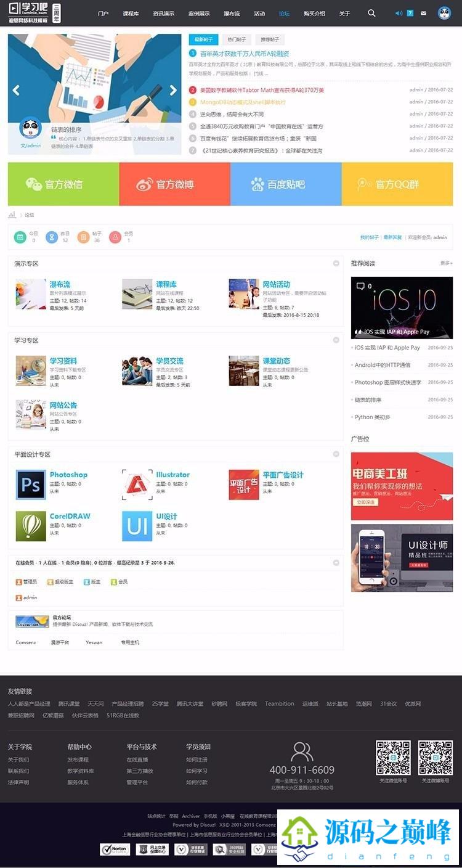Open the CorelDRAW forum icon

tap(31, 526)
